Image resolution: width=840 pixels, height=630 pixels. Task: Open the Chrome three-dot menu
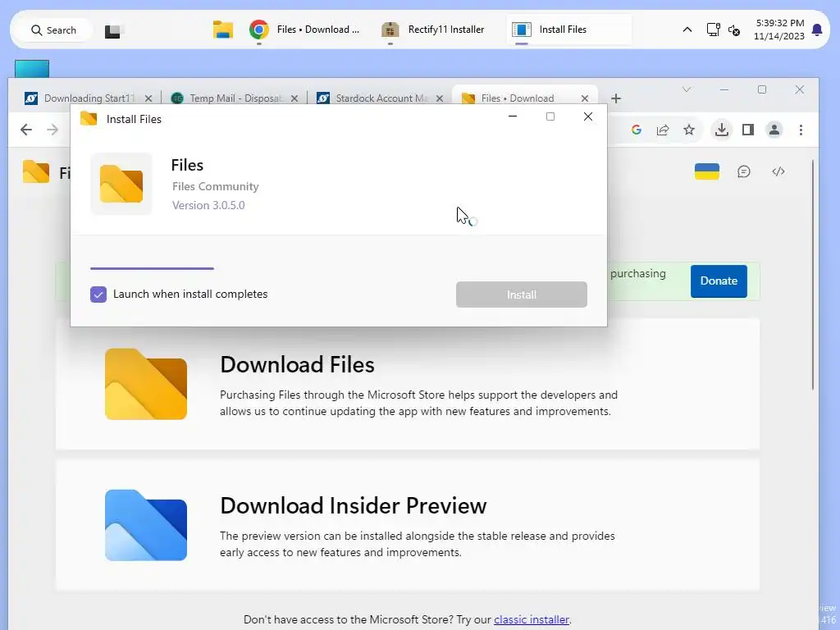point(801,130)
